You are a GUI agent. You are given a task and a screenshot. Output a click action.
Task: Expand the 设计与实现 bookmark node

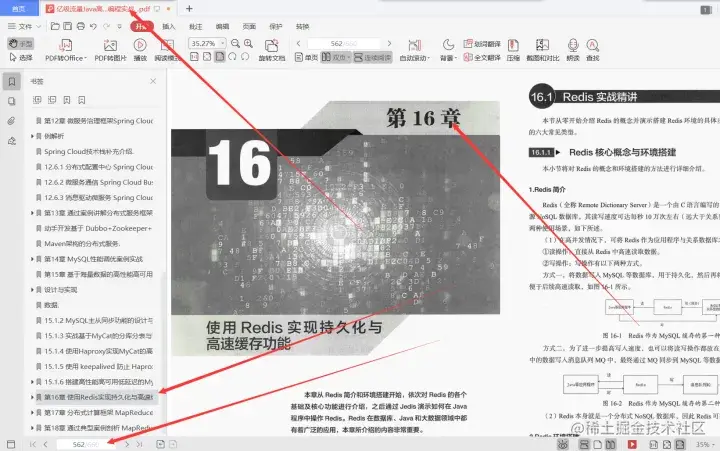point(32,290)
